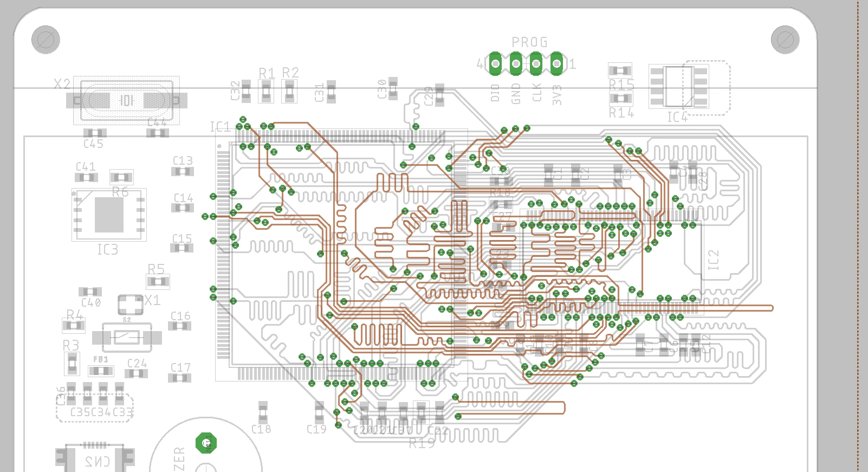Click the IC2 reference label
Image resolution: width=868 pixels, height=472 pixels.
click(714, 260)
